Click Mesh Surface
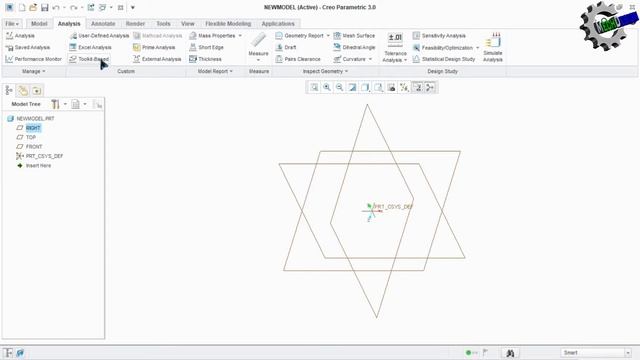Image resolution: width=640 pixels, height=360 pixels. point(354,36)
